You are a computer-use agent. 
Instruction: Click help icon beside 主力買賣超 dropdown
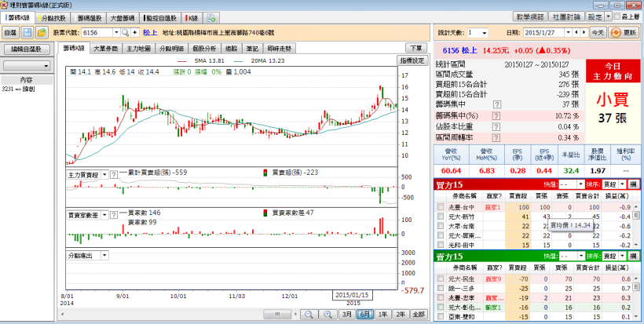pyautogui.click(x=114, y=175)
